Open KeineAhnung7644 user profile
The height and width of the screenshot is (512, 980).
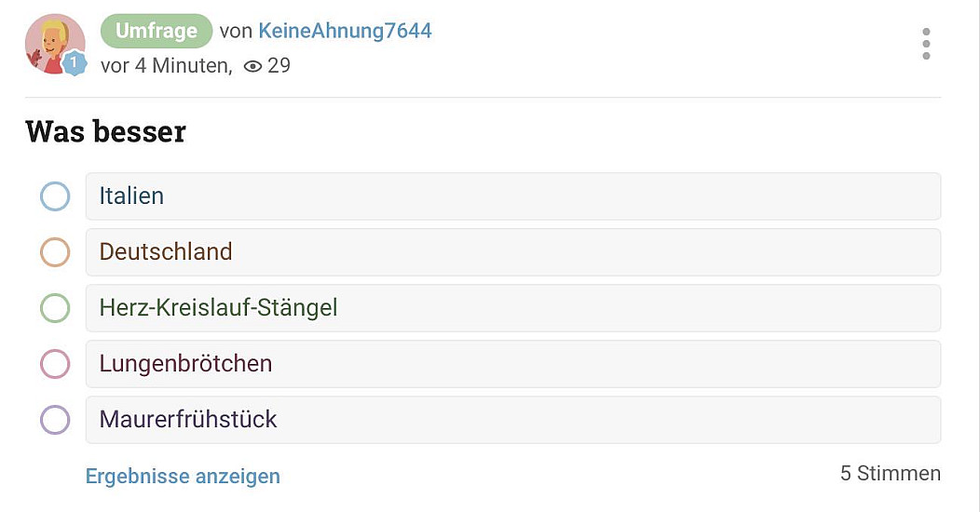pyautogui.click(x=345, y=31)
